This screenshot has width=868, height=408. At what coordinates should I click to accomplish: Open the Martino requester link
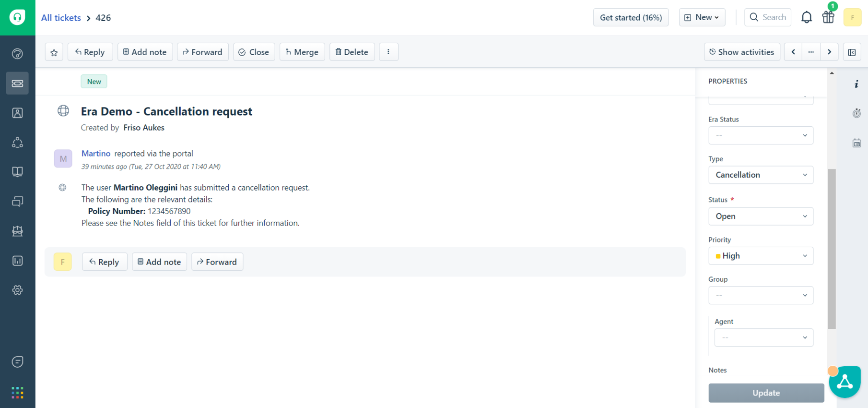coord(96,154)
